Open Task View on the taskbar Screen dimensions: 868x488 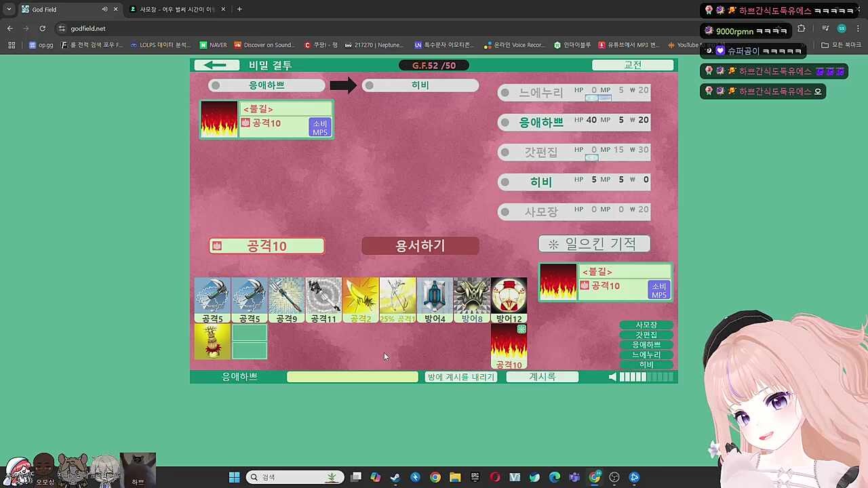tap(356, 477)
